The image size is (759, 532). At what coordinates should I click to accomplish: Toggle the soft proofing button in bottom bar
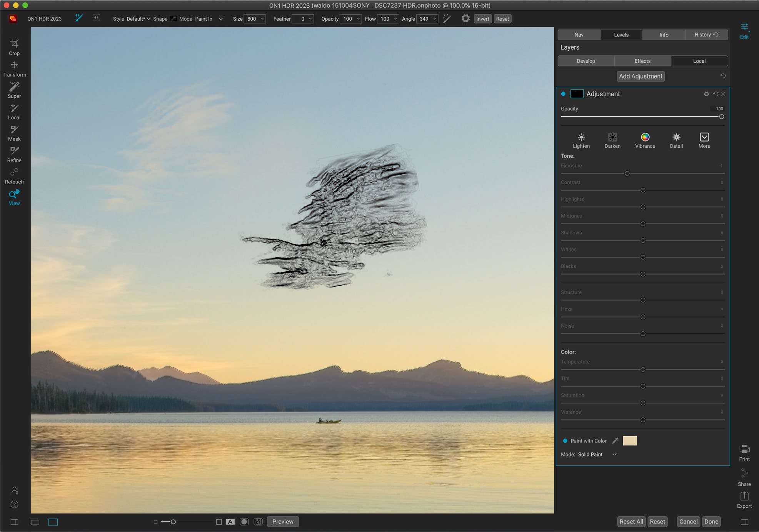coord(258,522)
